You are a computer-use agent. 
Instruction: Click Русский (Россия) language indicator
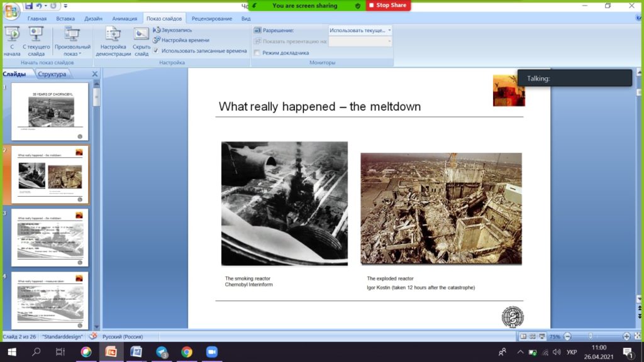[x=123, y=337]
